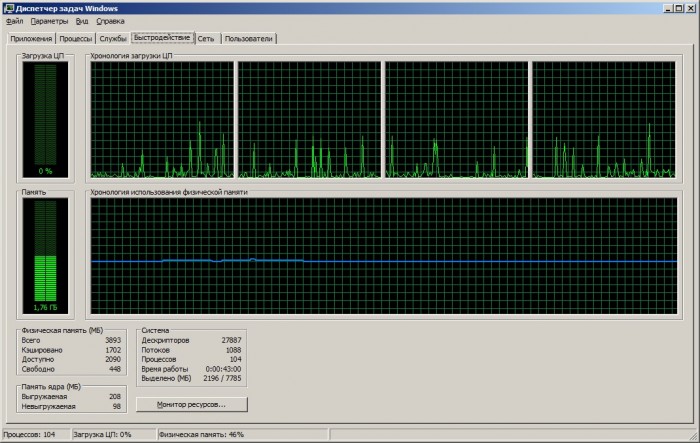This screenshot has height=443, width=700.
Task: Click the CPU load gauge showing 0 %
Action: tap(45, 120)
